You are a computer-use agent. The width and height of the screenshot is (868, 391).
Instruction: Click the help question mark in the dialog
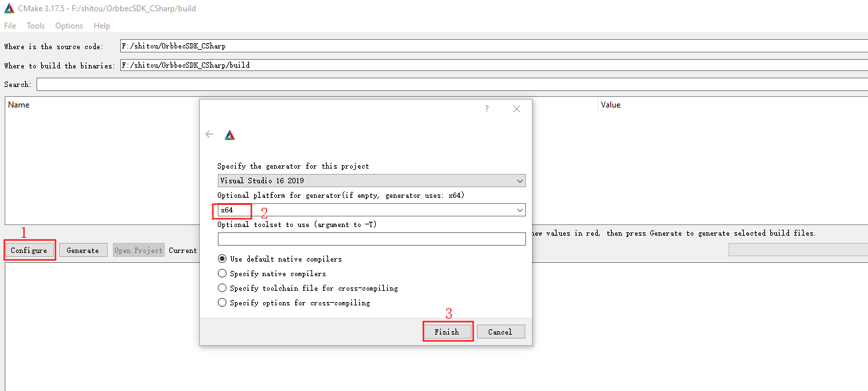[x=487, y=109]
